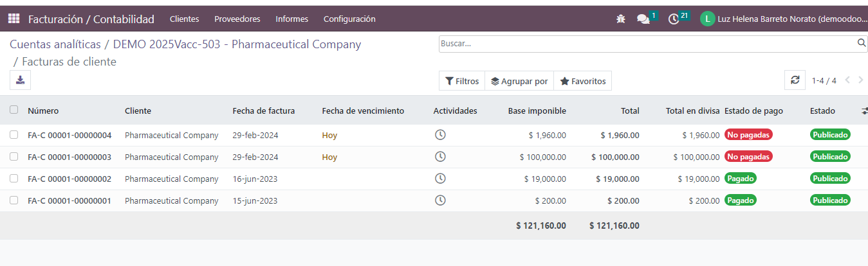
Task: Click the debug bug icon
Action: coord(620,19)
